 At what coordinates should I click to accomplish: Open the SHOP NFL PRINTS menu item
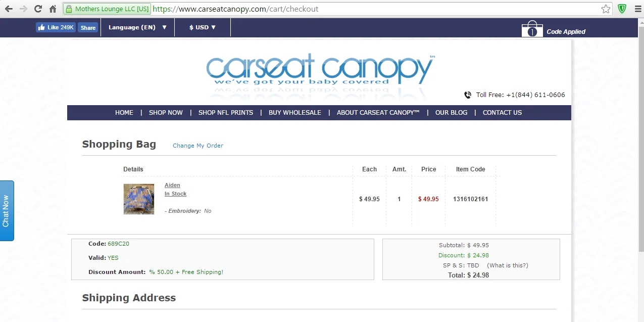[226, 113]
